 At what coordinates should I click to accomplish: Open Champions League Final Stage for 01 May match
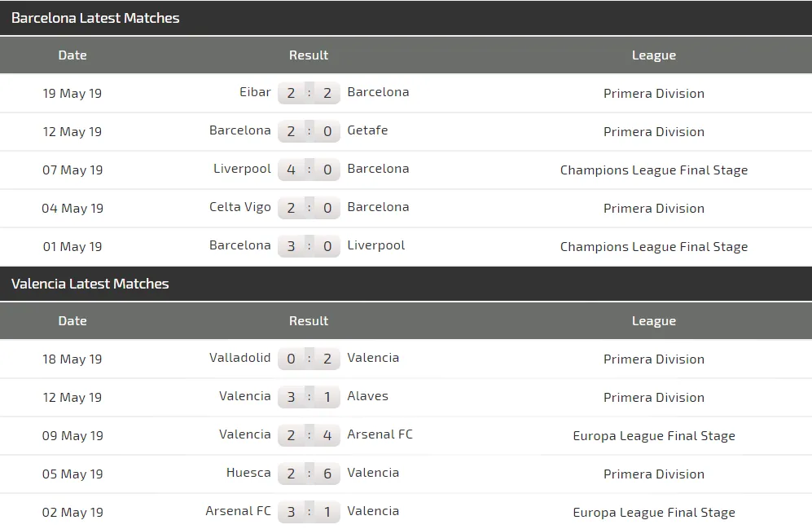pos(654,246)
